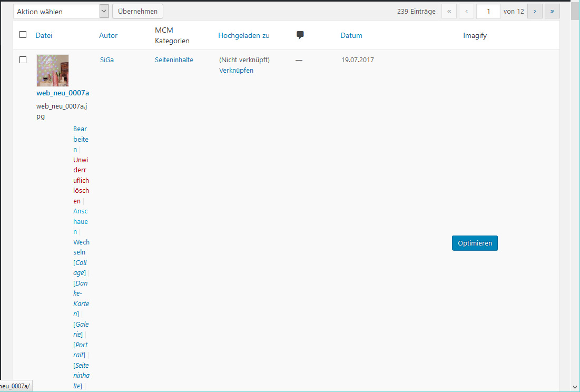Sort the list by the Datei column
The image size is (580, 392).
(44, 35)
